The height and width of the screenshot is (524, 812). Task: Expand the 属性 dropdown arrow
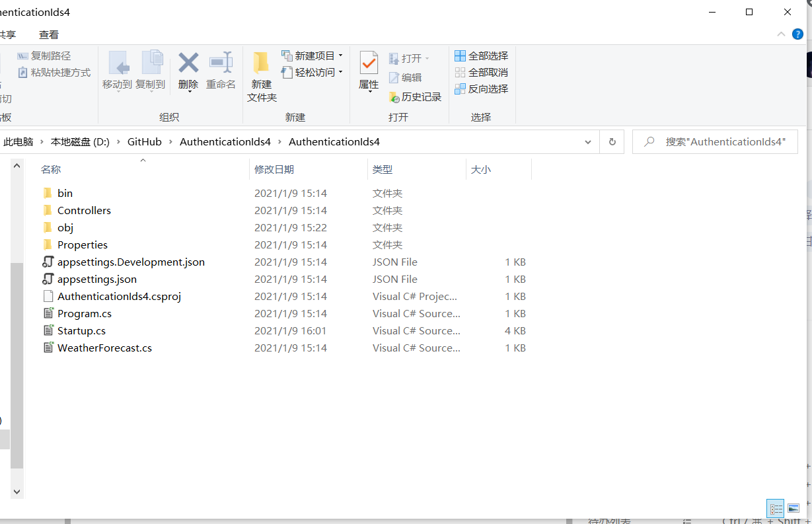pyautogui.click(x=369, y=92)
